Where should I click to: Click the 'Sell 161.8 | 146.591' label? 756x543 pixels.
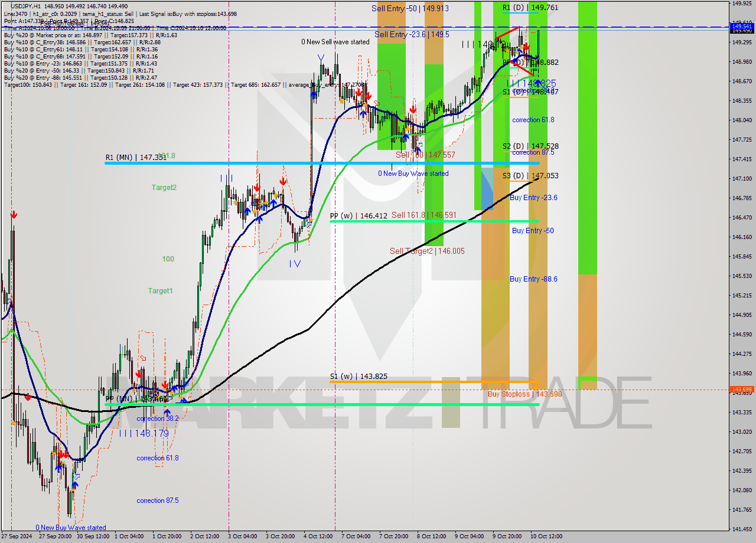[423, 215]
